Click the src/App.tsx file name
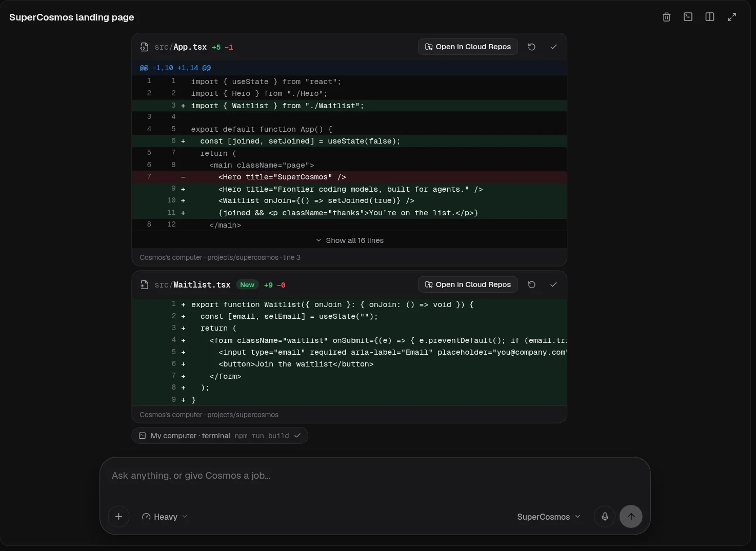The width and height of the screenshot is (756, 551). pos(181,47)
